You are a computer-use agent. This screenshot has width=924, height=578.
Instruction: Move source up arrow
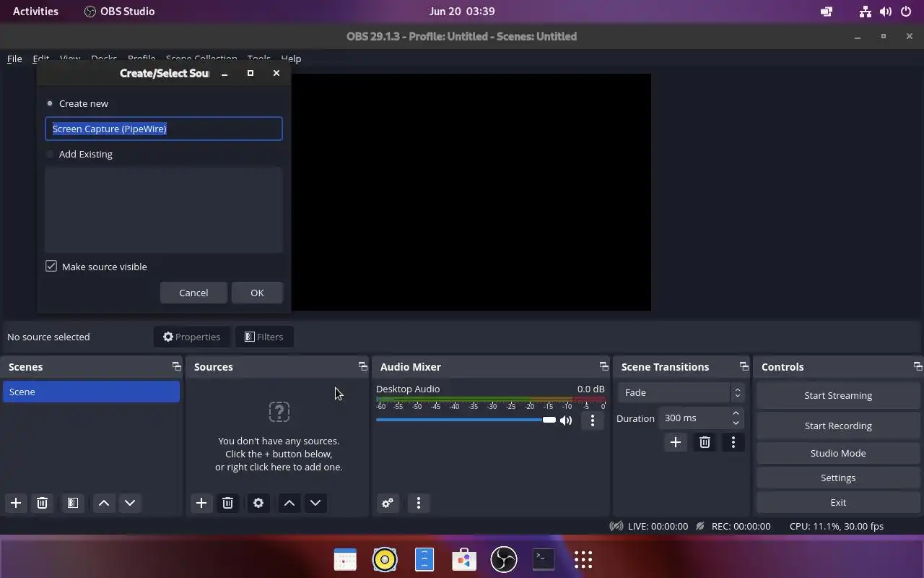coord(289,503)
